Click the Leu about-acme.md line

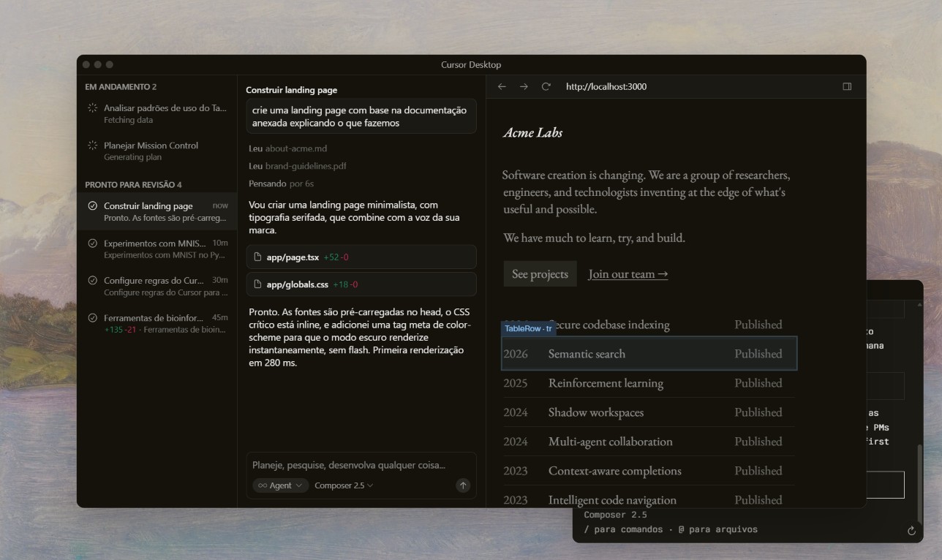(287, 148)
